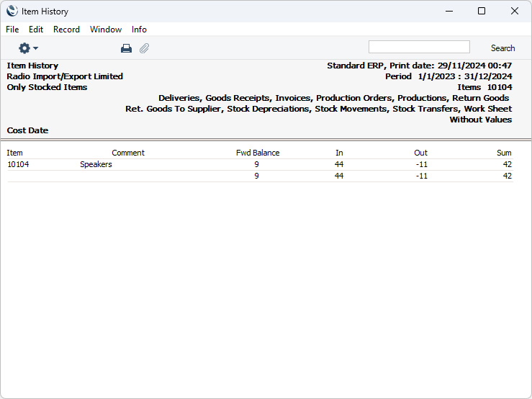The image size is (532, 399).
Task: Click Sum value 42 in Speakers row
Action: point(507,164)
